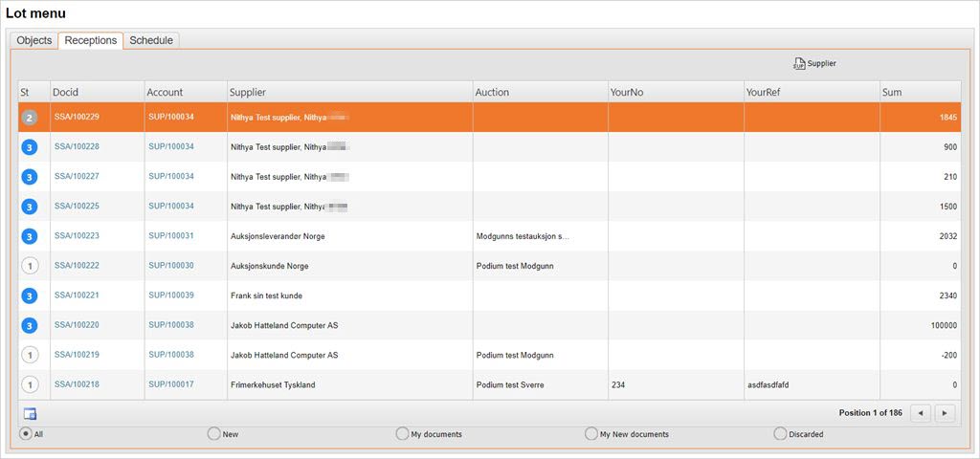Viewport: 980px width, 459px height.
Task: Click status 3 icon on row SSA/100228
Action: [30, 147]
